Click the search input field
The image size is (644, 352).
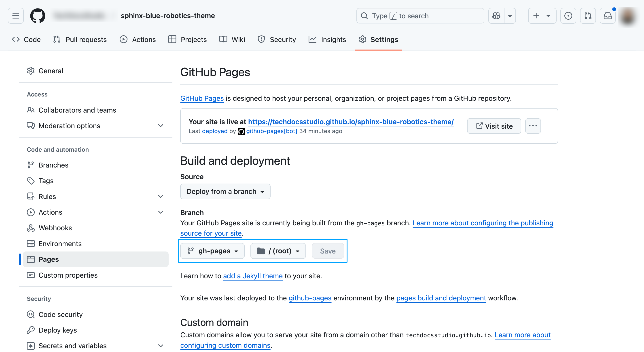coord(420,16)
